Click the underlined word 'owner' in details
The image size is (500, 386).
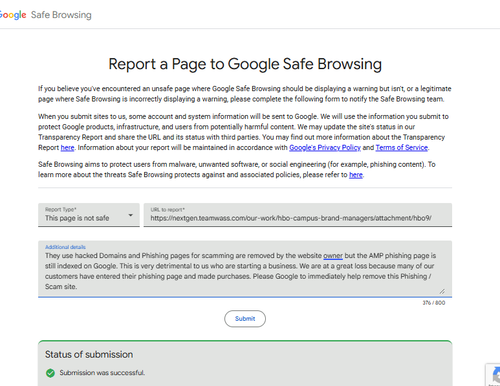coord(333,256)
